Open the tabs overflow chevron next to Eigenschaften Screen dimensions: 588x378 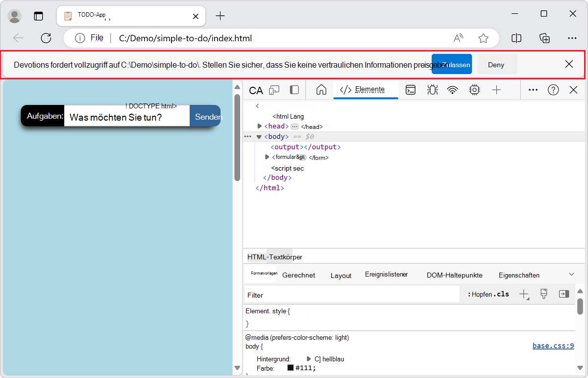[571, 274]
